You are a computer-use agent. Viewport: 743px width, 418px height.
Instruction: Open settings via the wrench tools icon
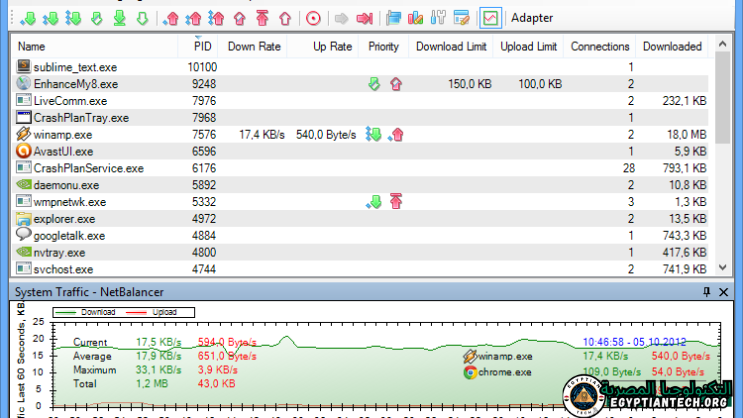click(438, 18)
